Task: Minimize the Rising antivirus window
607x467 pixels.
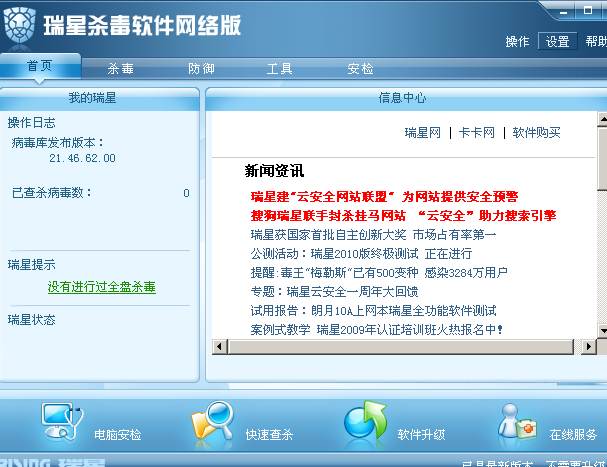Action: tap(564, 12)
